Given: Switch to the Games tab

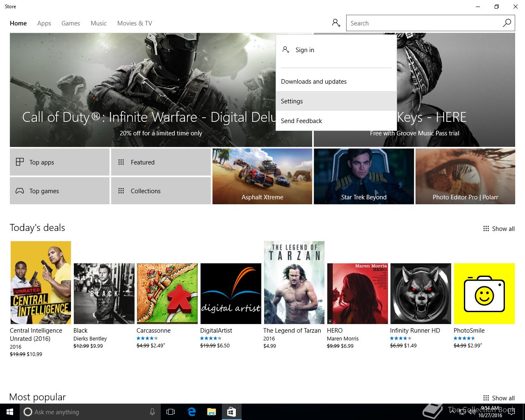Looking at the screenshot, I should point(71,23).
